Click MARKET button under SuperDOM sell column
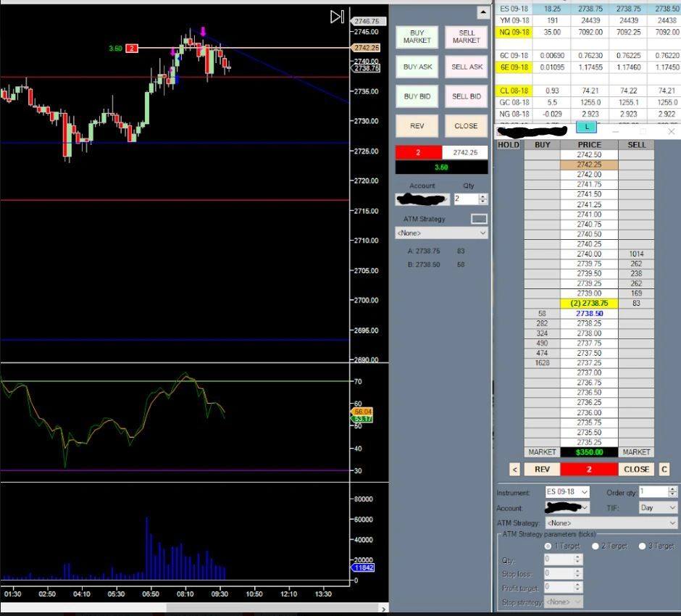This screenshot has height=616, width=681. click(636, 452)
